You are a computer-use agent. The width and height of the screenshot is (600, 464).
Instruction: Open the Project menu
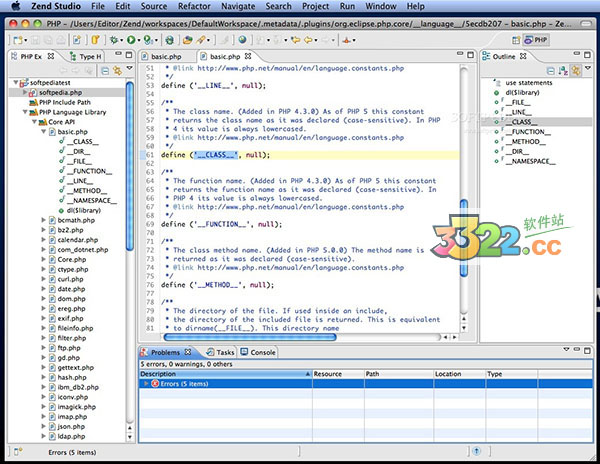click(315, 6)
